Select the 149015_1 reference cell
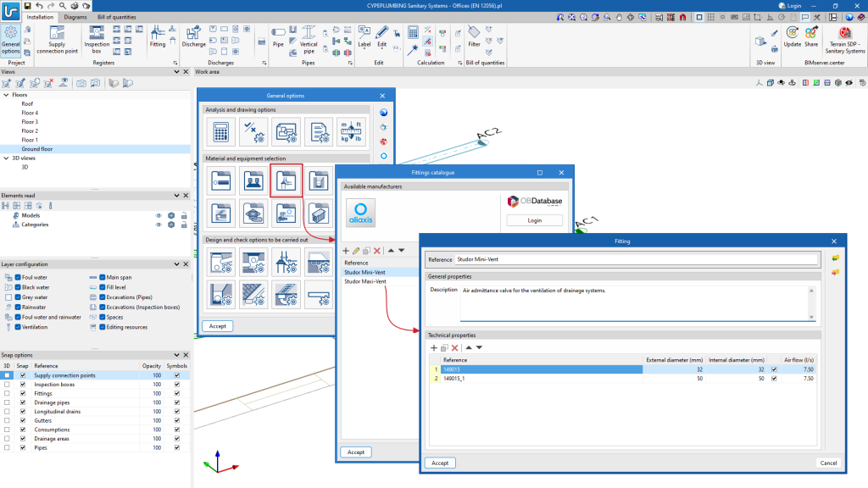Viewport: 868px width, 488px height. click(542, 379)
